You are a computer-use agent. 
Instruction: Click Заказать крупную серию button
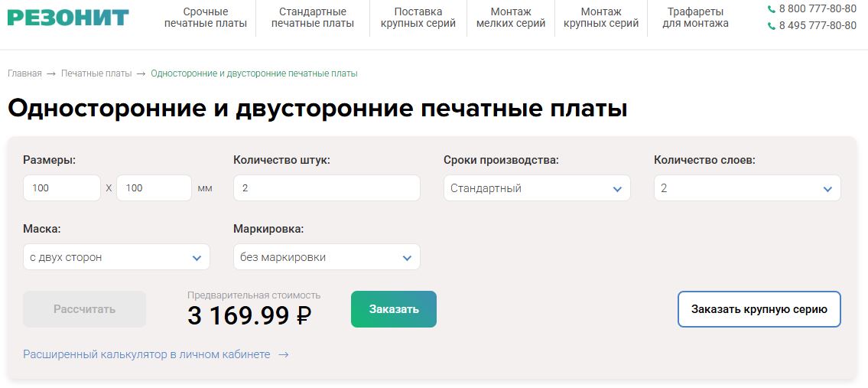759,309
